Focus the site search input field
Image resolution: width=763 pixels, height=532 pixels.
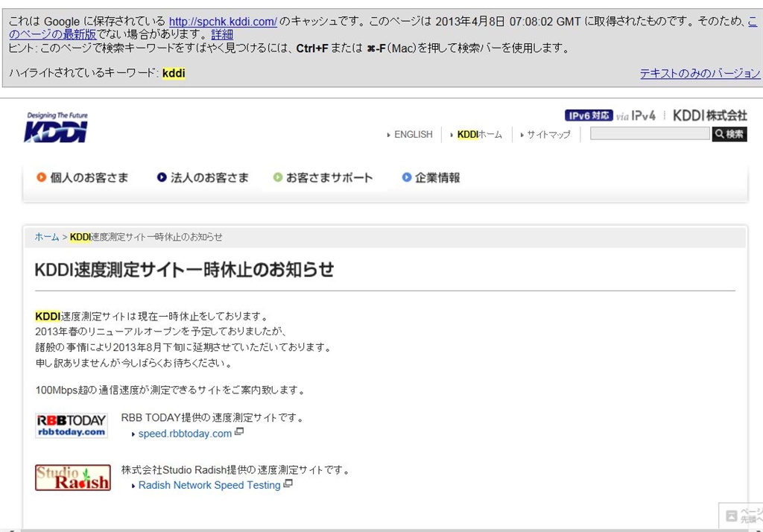pyautogui.click(x=650, y=133)
